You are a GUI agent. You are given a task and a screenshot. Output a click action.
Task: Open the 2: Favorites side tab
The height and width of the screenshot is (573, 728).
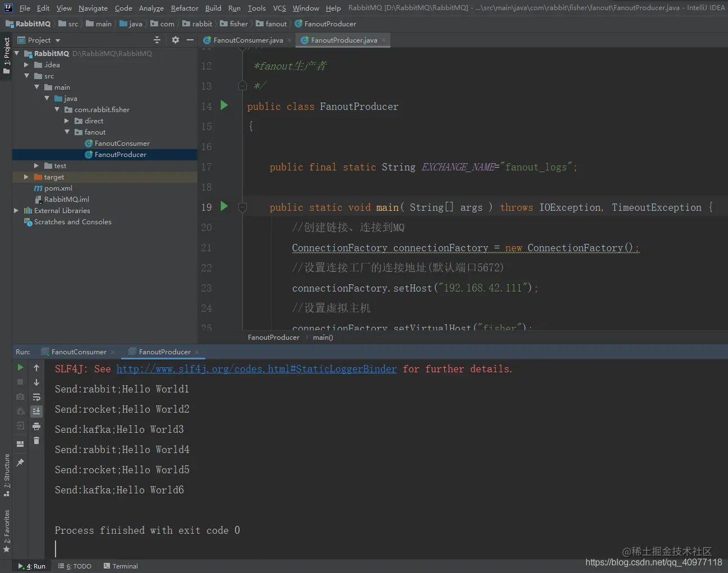tap(6, 531)
